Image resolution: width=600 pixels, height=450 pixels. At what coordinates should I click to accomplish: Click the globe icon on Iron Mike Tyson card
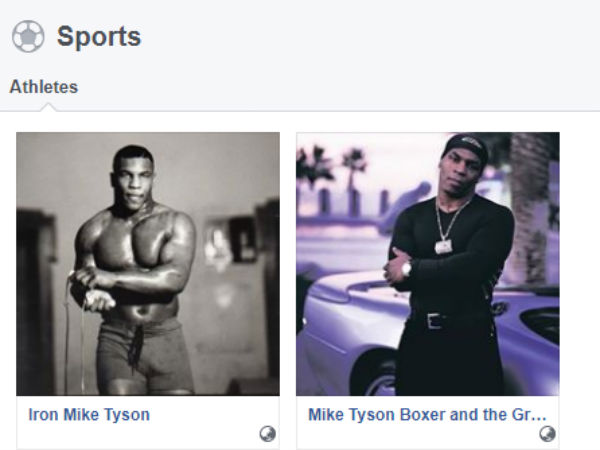tap(267, 433)
